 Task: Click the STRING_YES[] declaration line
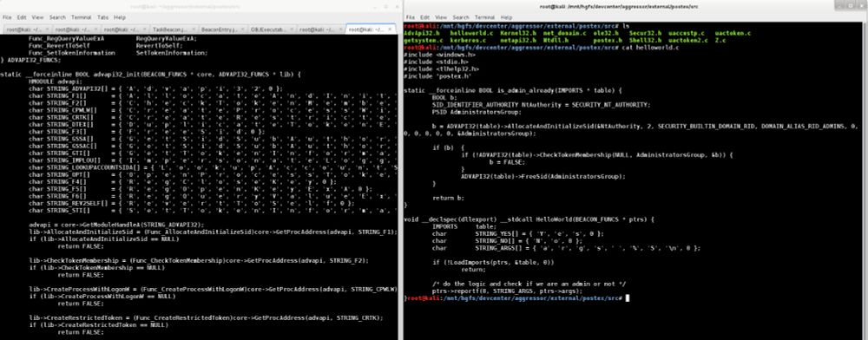click(518, 234)
